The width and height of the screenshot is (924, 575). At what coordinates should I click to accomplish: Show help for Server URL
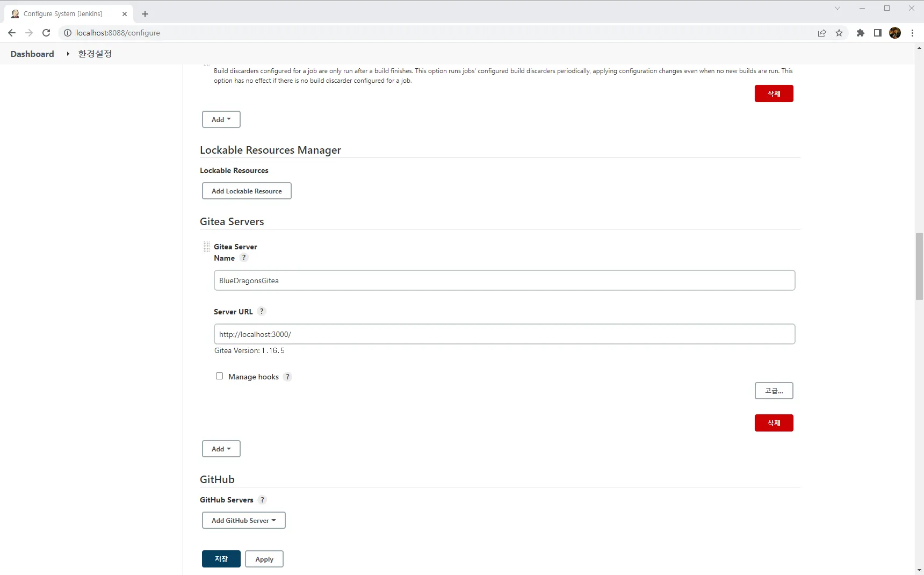tap(262, 311)
